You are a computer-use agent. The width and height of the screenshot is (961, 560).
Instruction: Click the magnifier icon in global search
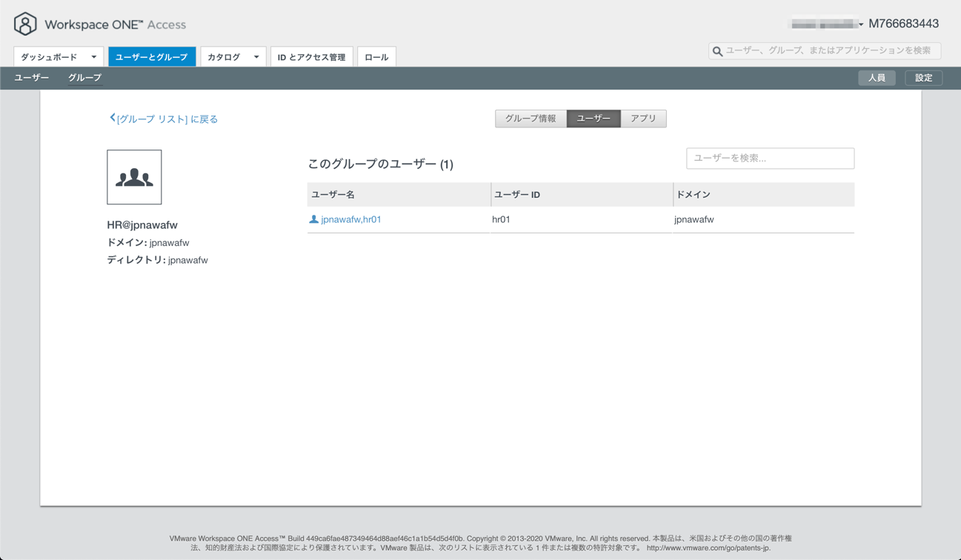717,51
